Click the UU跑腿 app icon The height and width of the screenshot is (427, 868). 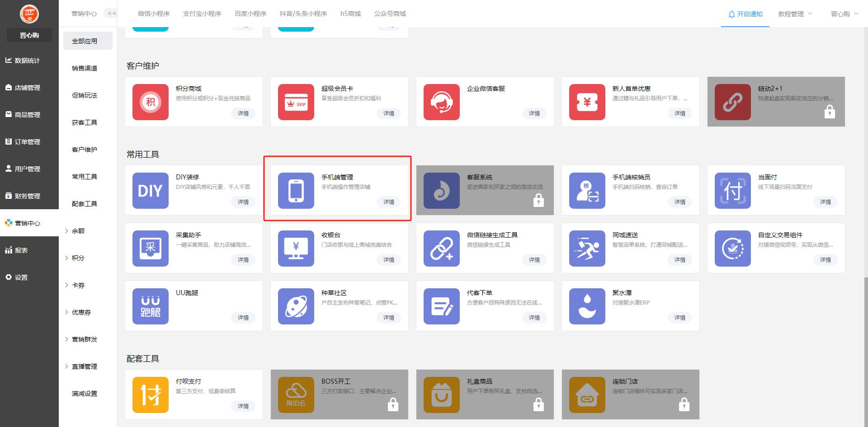click(150, 306)
